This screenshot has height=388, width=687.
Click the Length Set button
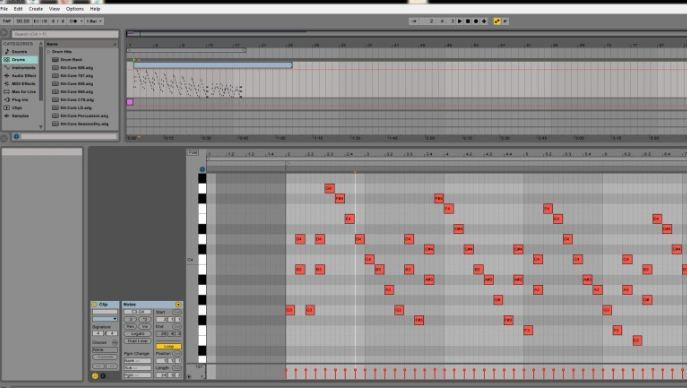(177, 368)
